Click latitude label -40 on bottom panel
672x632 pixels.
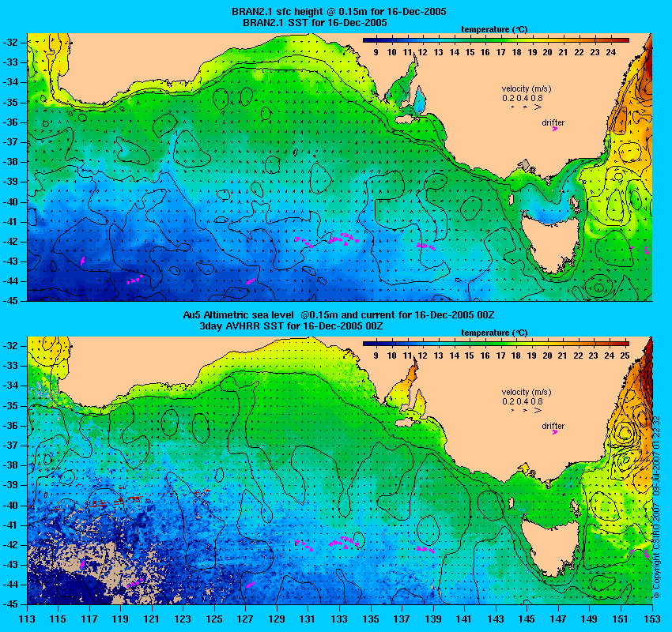click(9, 505)
